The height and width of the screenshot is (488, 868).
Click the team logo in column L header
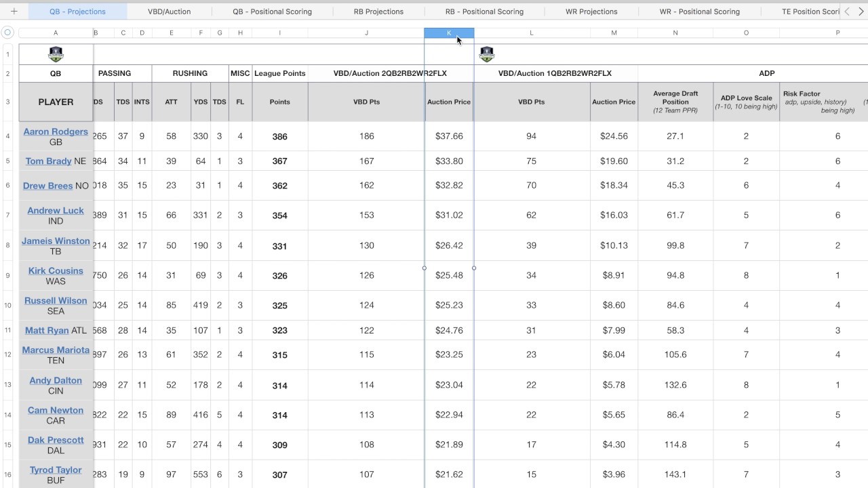coord(486,54)
